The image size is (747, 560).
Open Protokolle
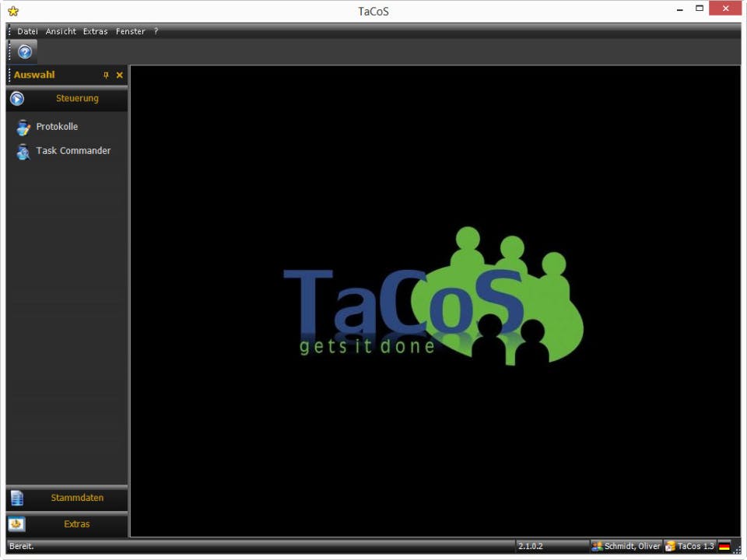tap(57, 127)
